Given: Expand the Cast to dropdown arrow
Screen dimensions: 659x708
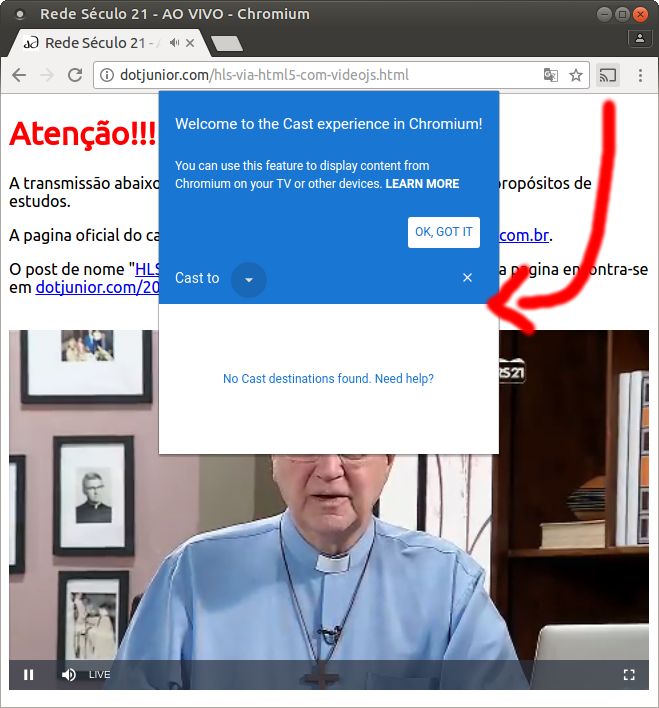Looking at the screenshot, I should [248, 279].
